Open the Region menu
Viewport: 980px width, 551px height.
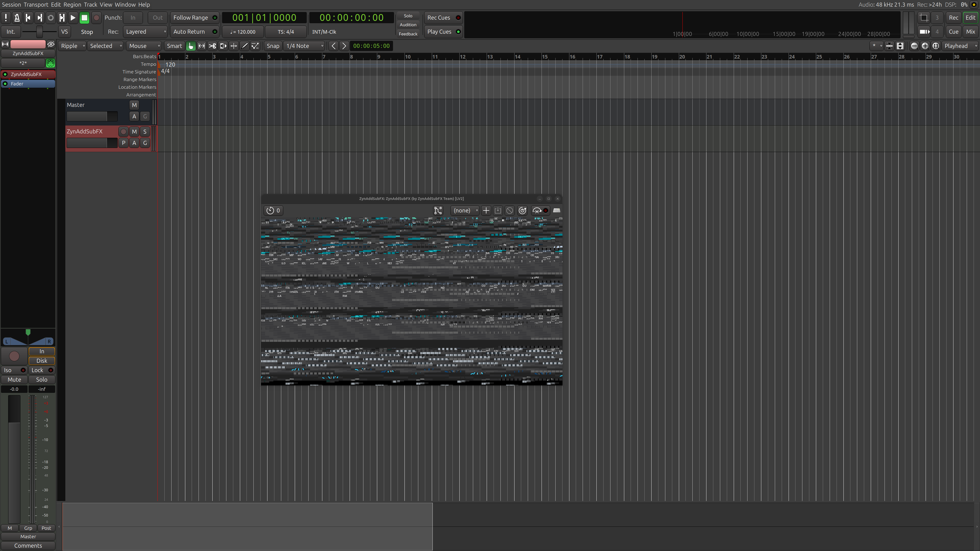click(72, 5)
